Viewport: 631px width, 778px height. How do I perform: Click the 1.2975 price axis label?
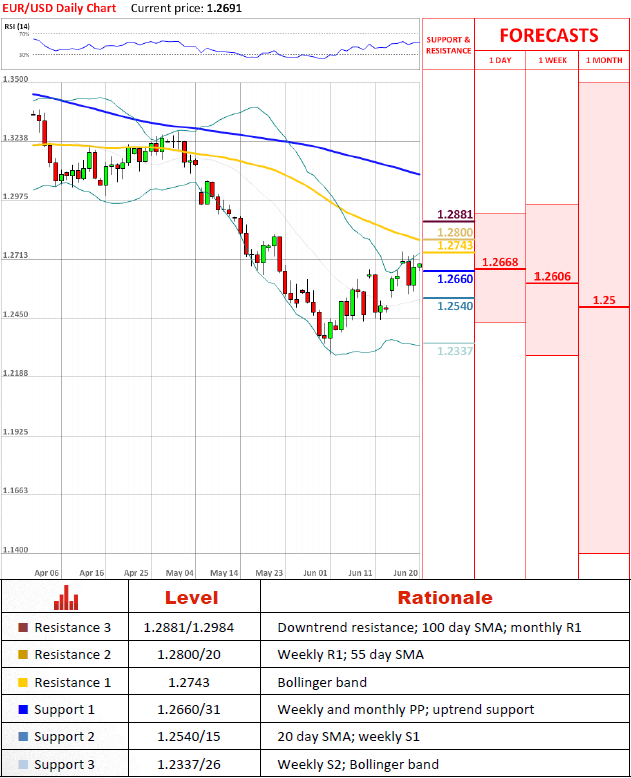point(15,196)
